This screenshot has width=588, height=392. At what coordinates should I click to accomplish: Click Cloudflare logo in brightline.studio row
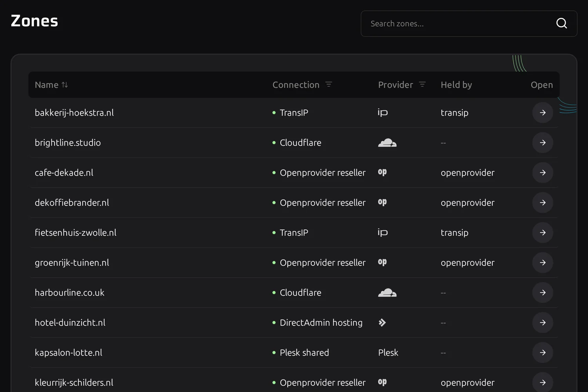click(x=387, y=143)
